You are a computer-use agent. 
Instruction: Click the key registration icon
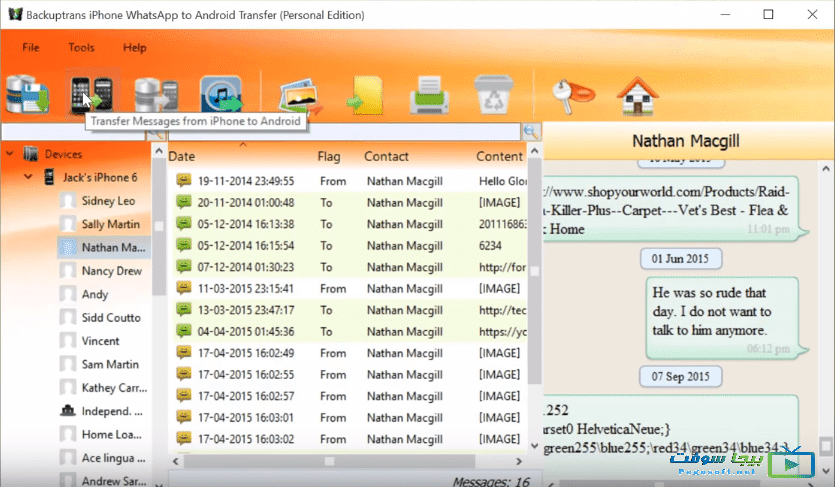(x=572, y=95)
